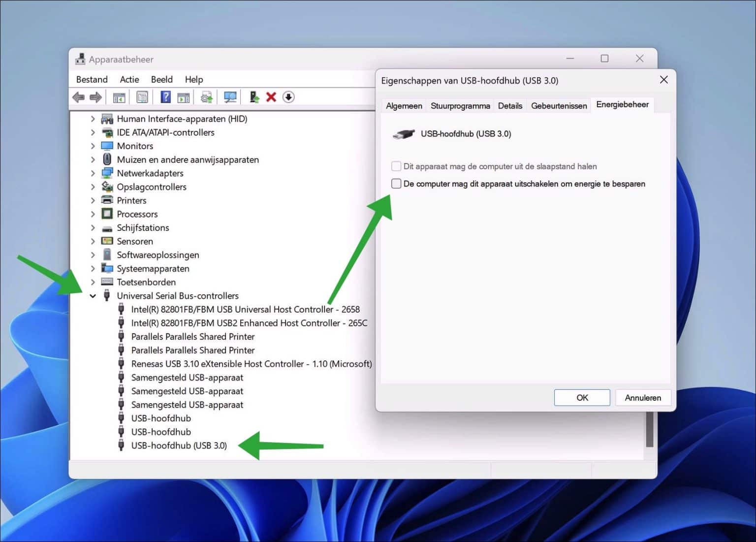Viewport: 756px width, 542px height.
Task: Click the Forward navigation arrow in the toolbar
Action: click(x=95, y=97)
